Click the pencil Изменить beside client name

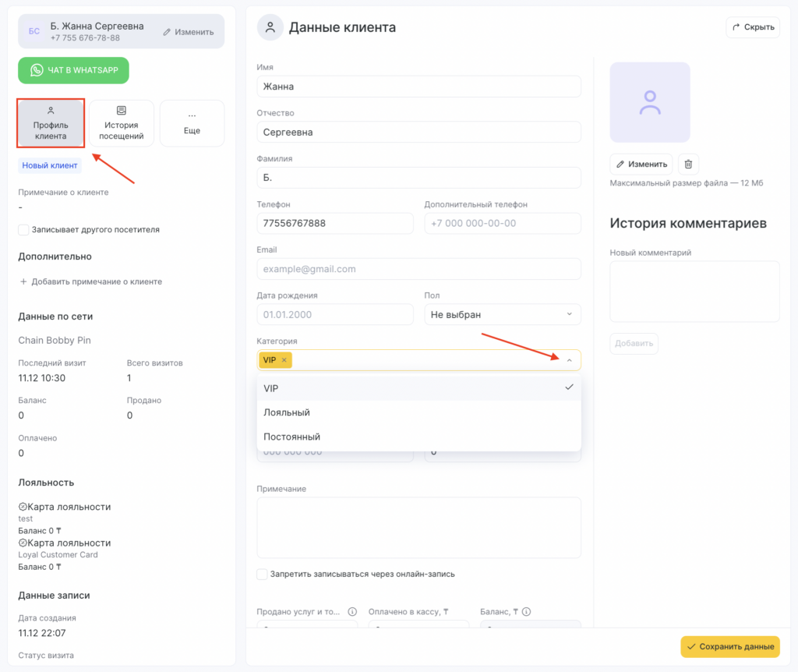pos(189,32)
